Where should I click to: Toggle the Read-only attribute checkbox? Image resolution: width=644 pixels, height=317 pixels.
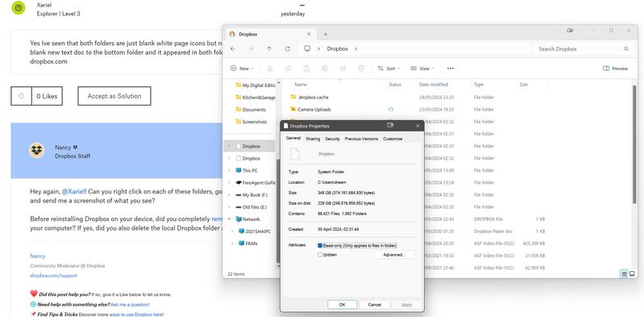(x=320, y=245)
